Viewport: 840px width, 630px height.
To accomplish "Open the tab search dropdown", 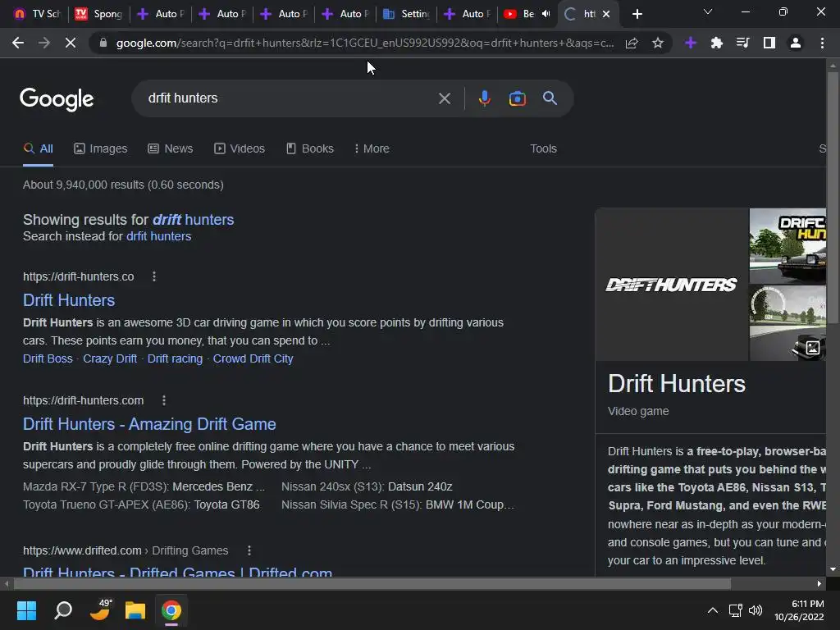I will pyautogui.click(x=708, y=11).
